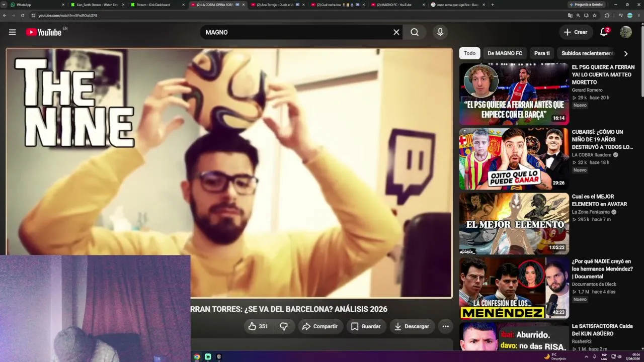
Task: Click the main video player
Action: (x=229, y=173)
